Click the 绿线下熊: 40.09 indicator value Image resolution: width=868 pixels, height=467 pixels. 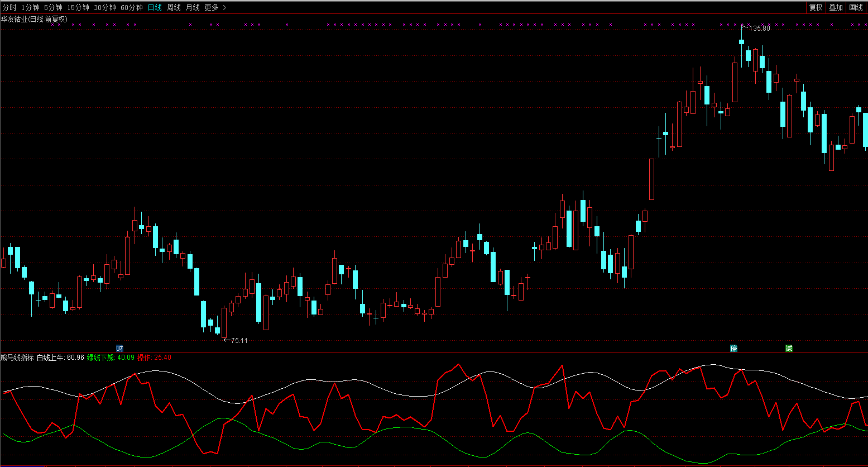[x=111, y=358]
